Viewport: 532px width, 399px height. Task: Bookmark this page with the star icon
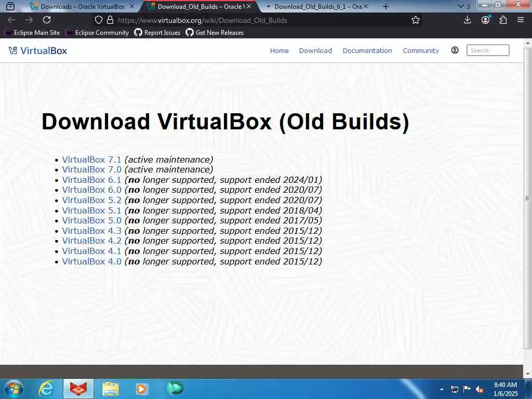(416, 20)
